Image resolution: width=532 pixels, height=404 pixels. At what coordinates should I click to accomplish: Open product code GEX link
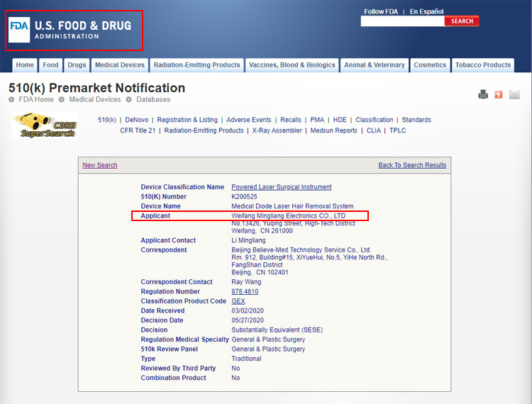[238, 301]
